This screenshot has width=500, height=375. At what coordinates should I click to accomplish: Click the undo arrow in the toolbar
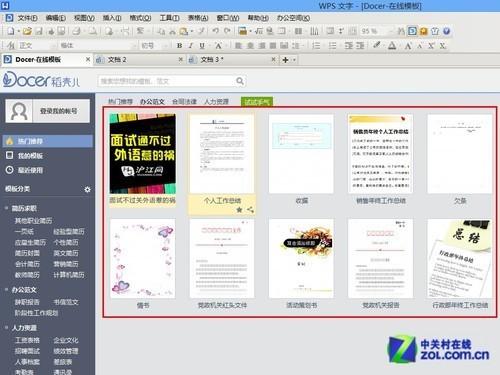coord(216,31)
